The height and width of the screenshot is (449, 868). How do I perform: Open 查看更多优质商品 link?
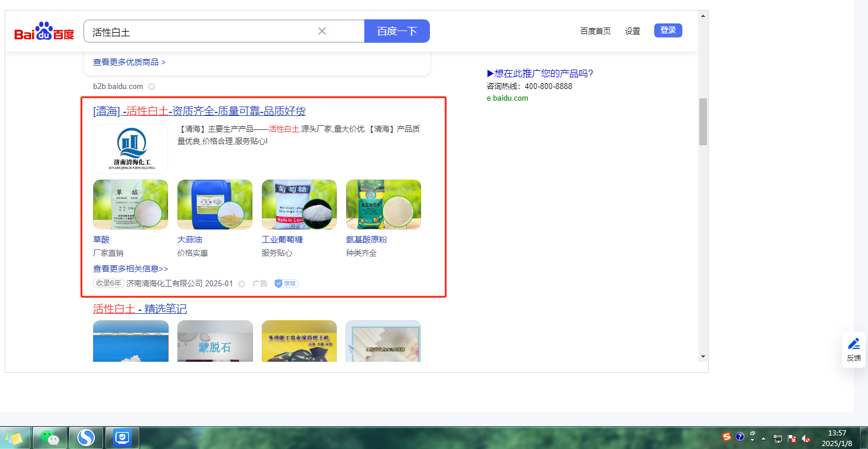click(129, 62)
